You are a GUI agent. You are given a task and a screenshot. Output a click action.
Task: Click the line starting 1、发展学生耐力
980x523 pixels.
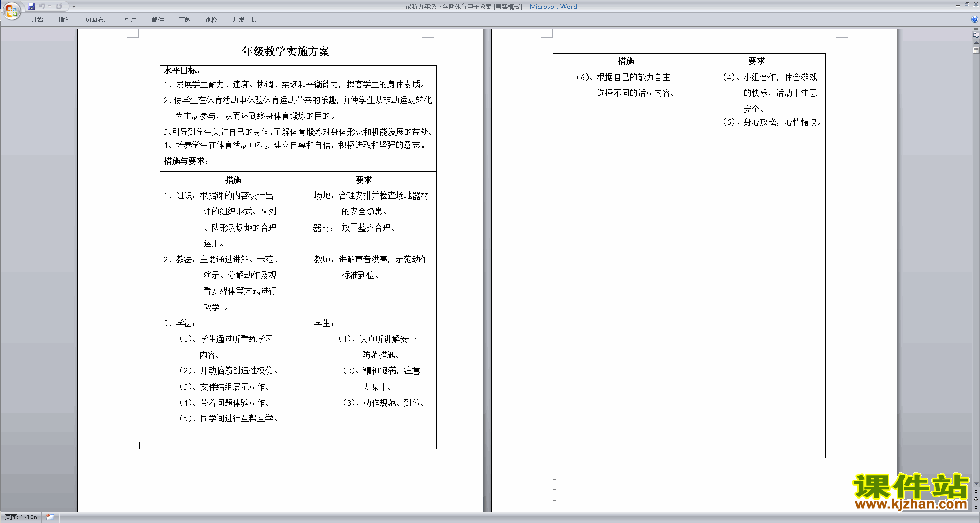coord(295,85)
